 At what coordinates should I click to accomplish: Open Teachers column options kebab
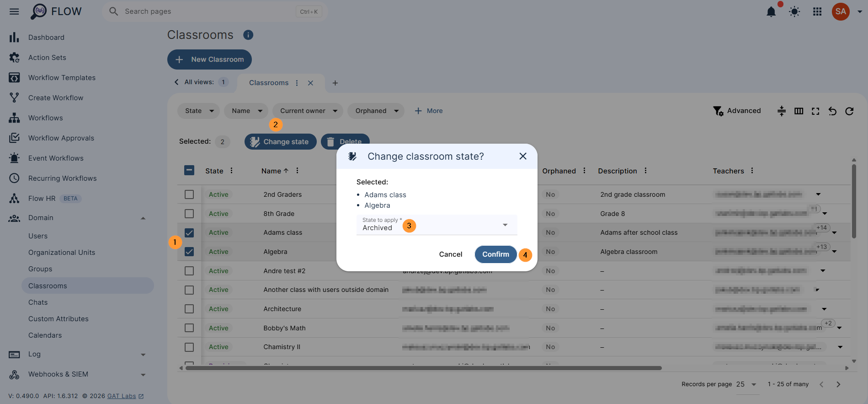[752, 171]
